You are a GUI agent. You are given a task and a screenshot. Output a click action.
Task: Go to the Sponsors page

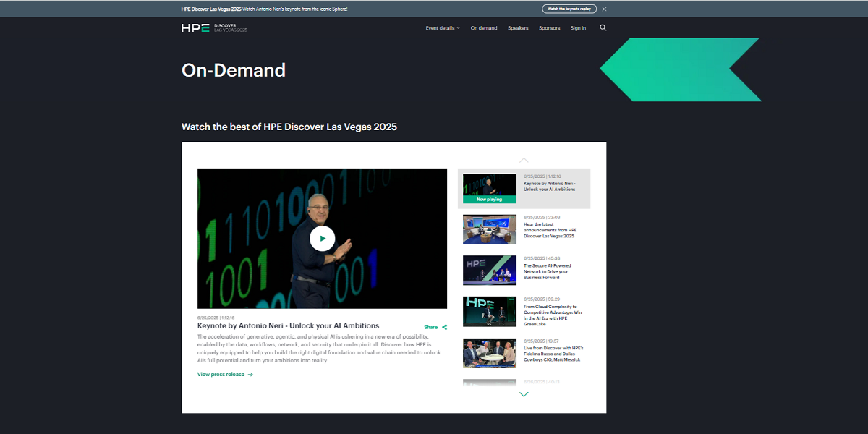tap(550, 28)
